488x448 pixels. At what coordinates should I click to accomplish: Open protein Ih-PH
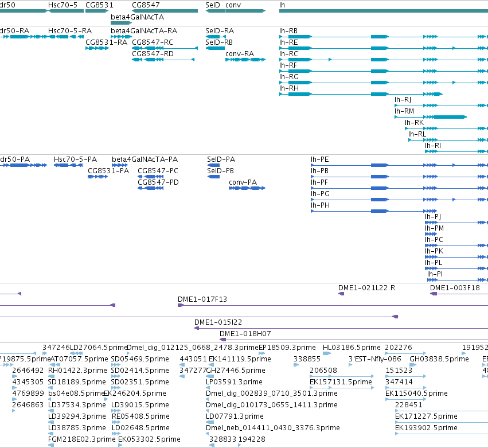click(x=320, y=205)
